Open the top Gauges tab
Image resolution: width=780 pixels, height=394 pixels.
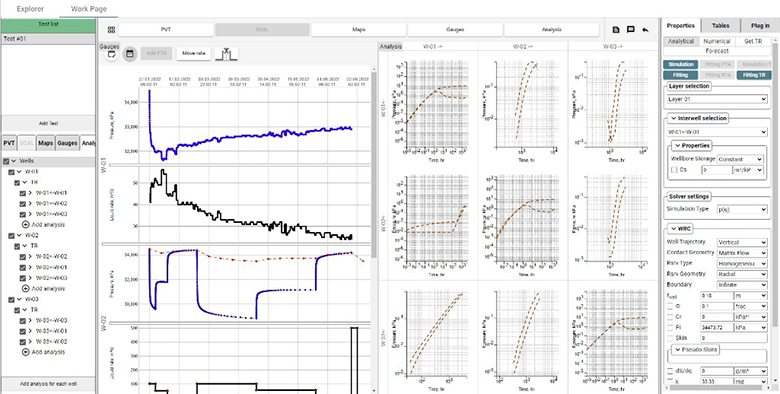455,30
